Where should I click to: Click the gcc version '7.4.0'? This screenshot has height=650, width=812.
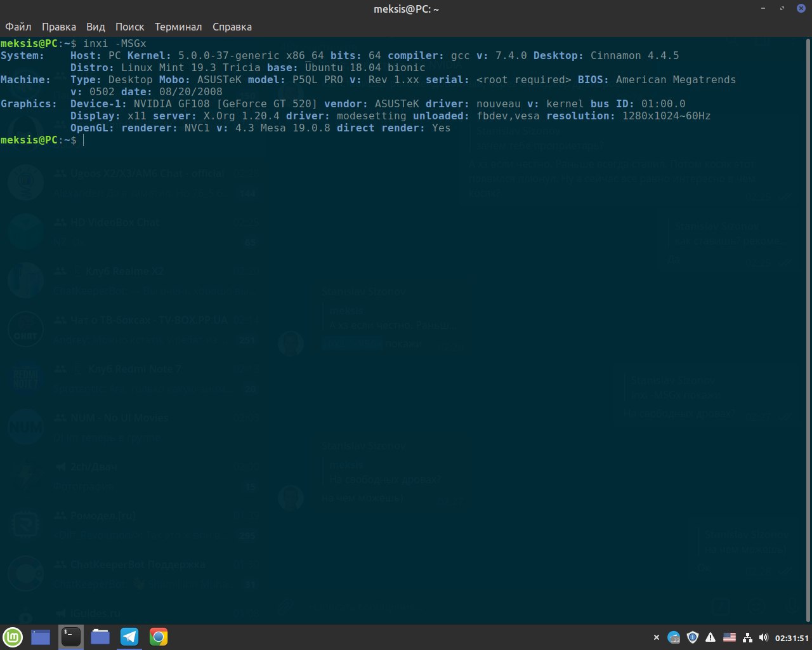511,55
